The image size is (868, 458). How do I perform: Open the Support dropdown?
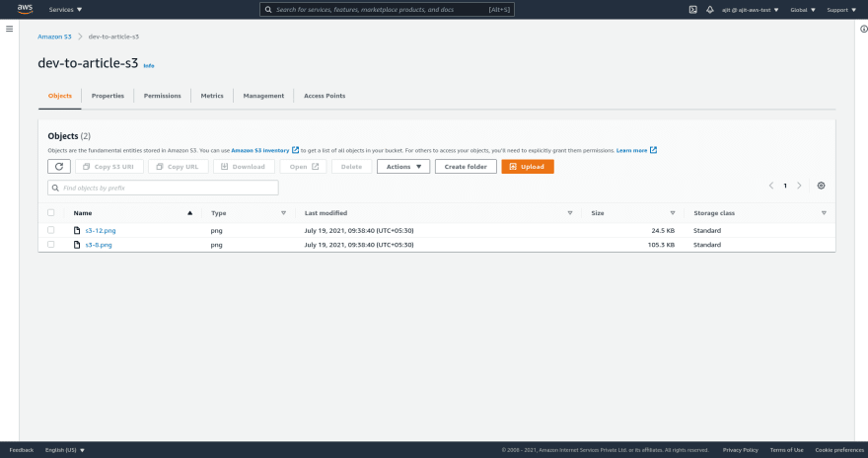[x=841, y=10]
